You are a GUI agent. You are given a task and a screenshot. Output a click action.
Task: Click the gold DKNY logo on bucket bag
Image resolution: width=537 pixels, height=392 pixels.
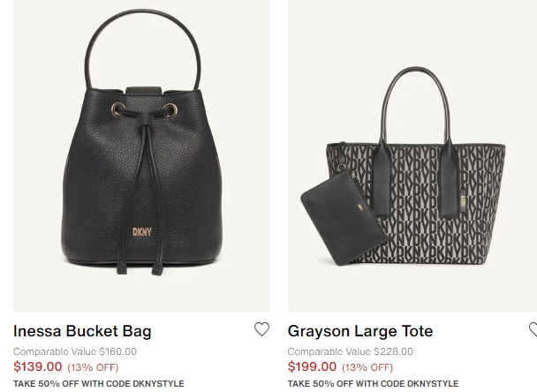click(x=142, y=232)
